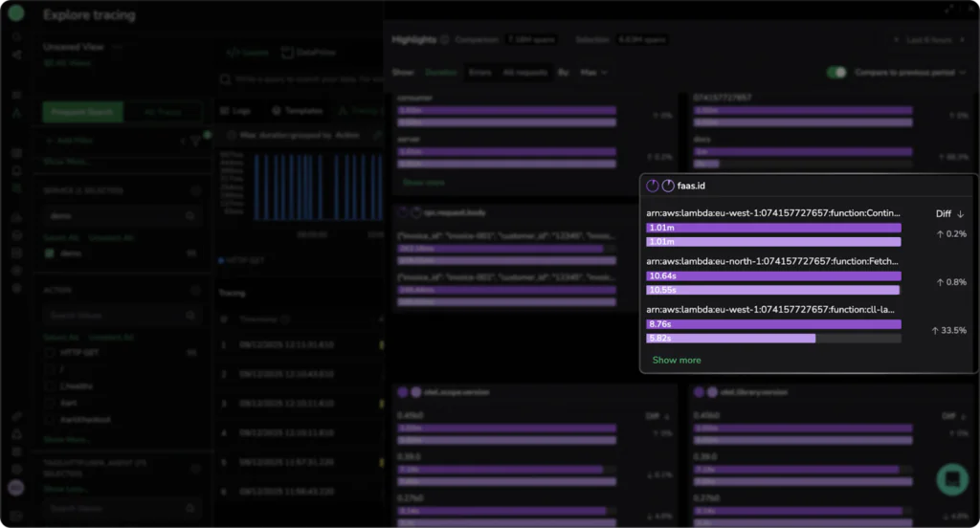
Task: Check the HTTP GET action checkbox
Action: (x=50, y=353)
